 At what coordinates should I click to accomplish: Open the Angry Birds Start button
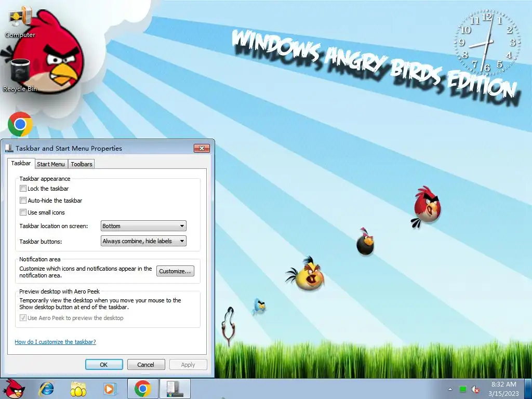click(x=14, y=389)
